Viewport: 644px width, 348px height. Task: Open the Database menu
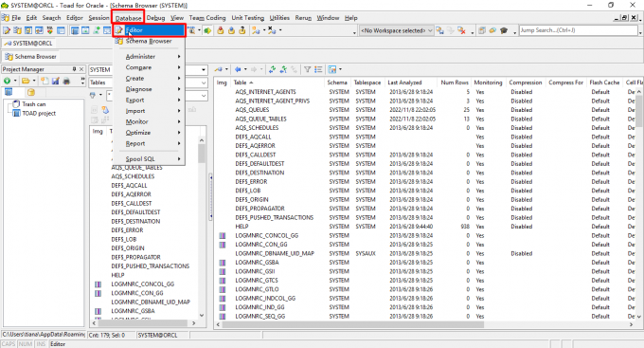[128, 18]
